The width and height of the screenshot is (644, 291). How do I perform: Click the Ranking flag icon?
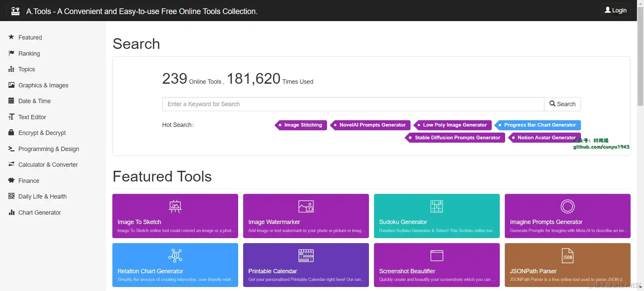11,53
